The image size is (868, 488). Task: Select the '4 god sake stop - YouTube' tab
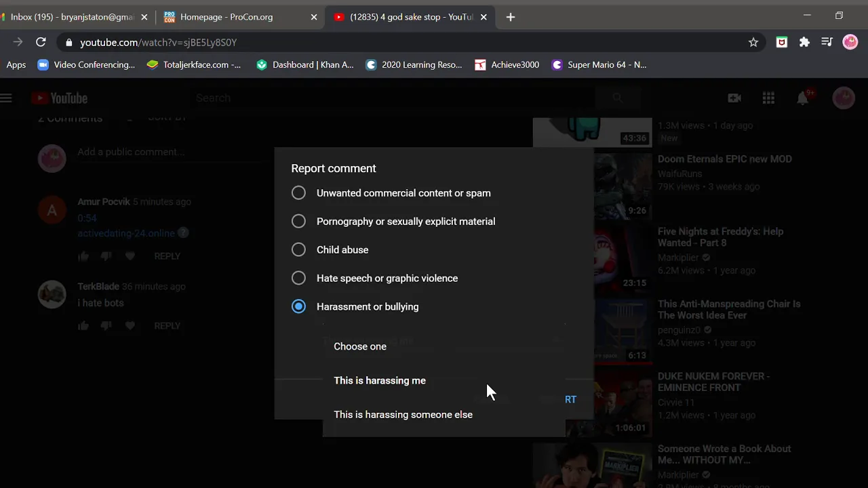410,17
